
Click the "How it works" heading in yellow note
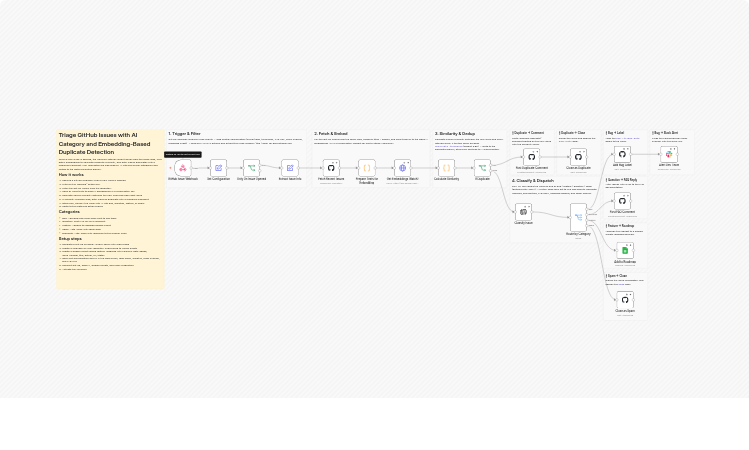[71, 175]
